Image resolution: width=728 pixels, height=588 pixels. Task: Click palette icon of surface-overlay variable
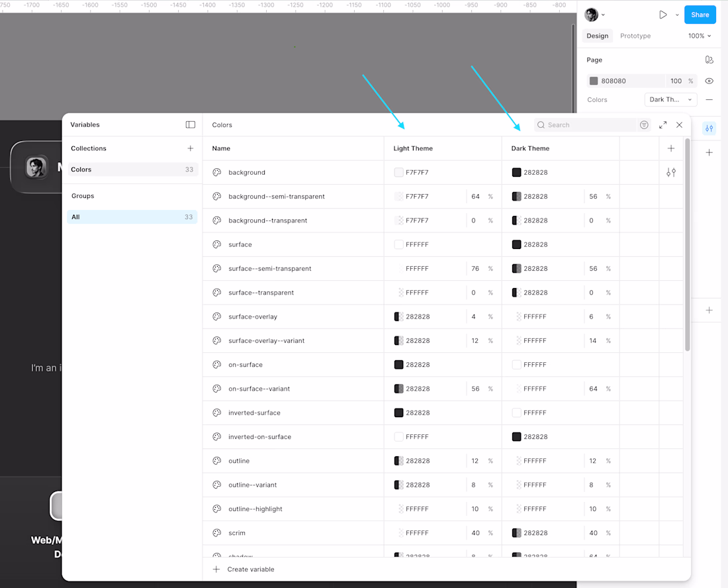point(217,317)
